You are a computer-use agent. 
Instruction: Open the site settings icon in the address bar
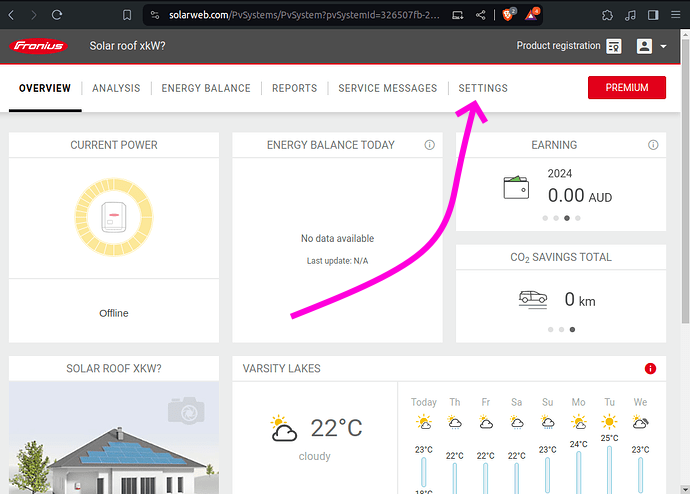tap(155, 15)
